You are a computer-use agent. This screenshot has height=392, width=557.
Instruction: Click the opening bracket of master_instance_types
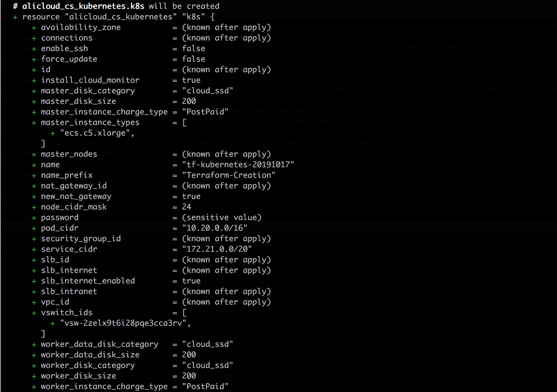click(x=184, y=122)
